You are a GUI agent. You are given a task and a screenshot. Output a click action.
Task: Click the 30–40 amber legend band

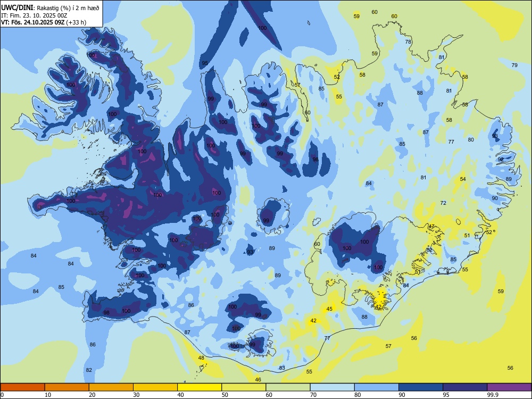point(155,387)
